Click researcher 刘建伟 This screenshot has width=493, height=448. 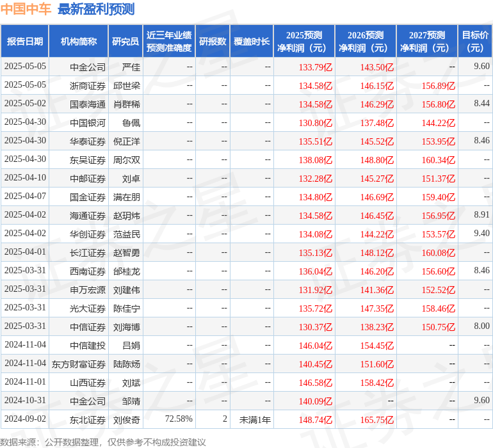[127, 290]
